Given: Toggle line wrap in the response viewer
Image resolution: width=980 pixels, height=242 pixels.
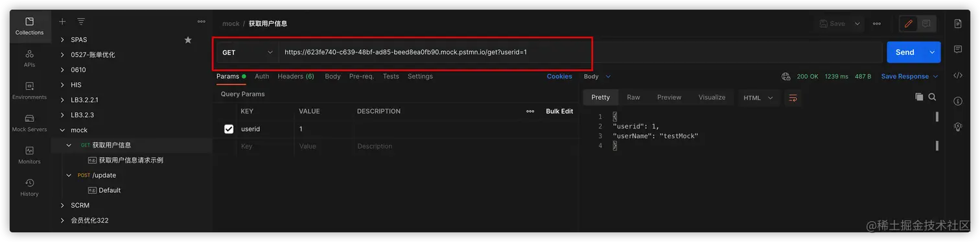Looking at the screenshot, I should (792, 97).
